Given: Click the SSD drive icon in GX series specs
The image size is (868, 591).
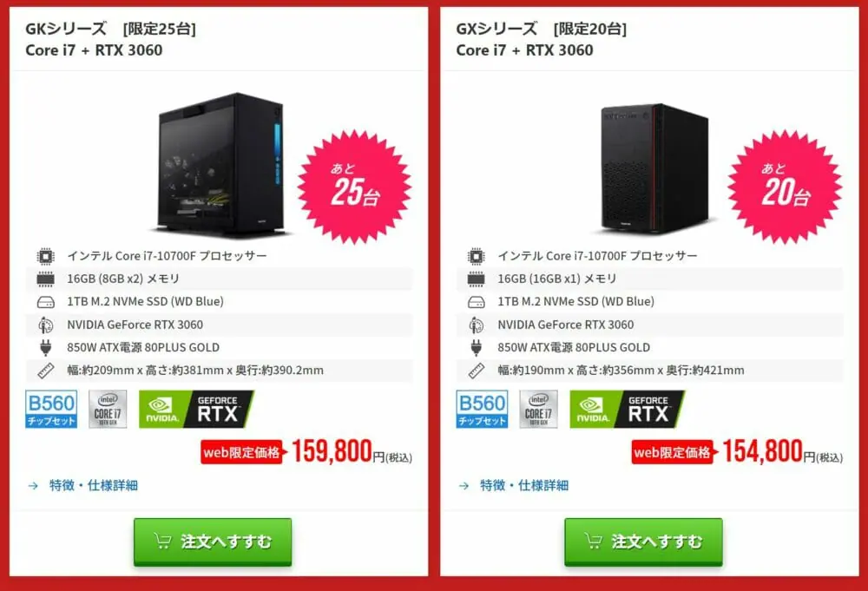Looking at the screenshot, I should [x=476, y=302].
